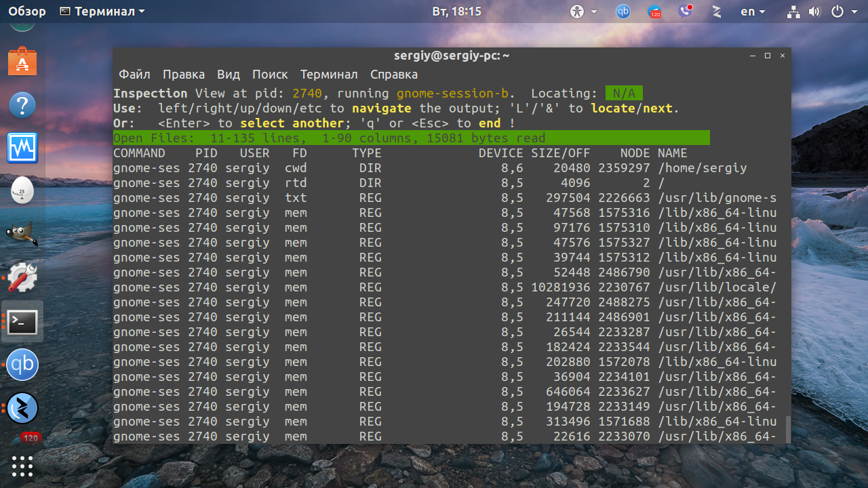
Task: Open the Справка menu
Action: coord(394,75)
